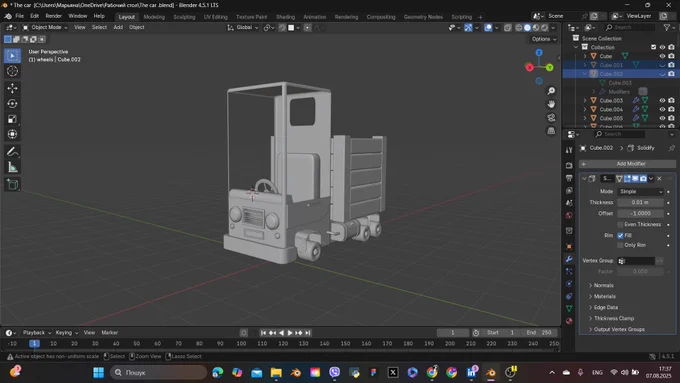This screenshot has width=680, height=383.
Task: Activate the 3D Cursor tool
Action: pyautogui.click(x=12, y=71)
